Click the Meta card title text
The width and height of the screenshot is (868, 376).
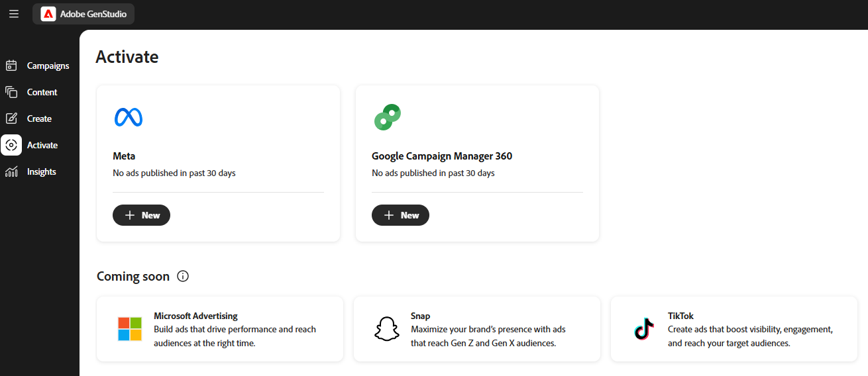coord(124,156)
